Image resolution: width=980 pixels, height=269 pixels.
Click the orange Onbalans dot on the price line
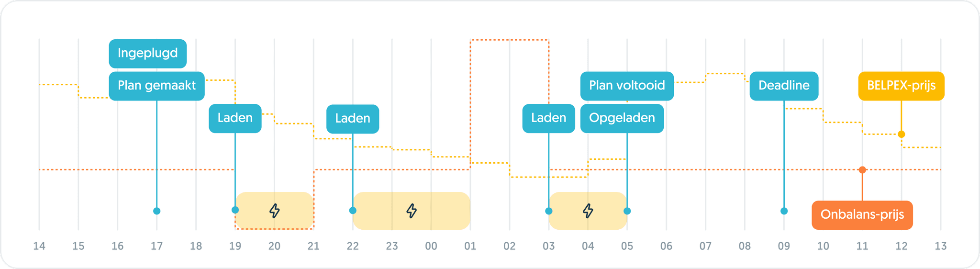click(862, 170)
